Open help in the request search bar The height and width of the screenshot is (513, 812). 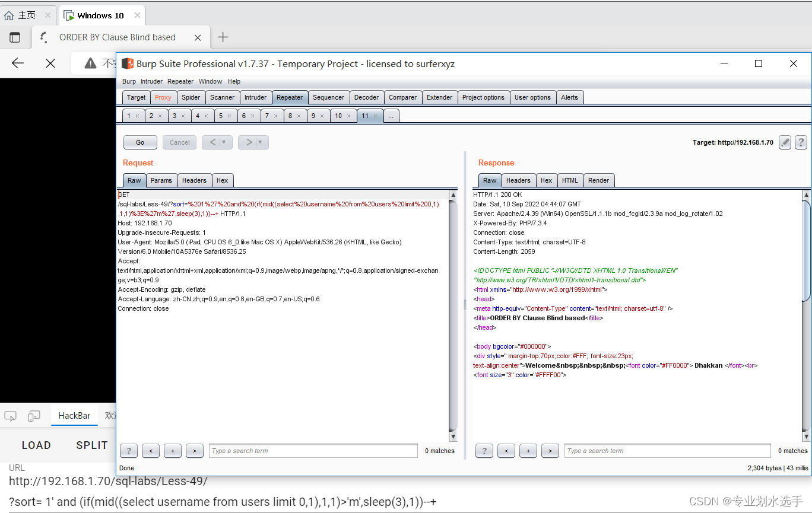(129, 451)
